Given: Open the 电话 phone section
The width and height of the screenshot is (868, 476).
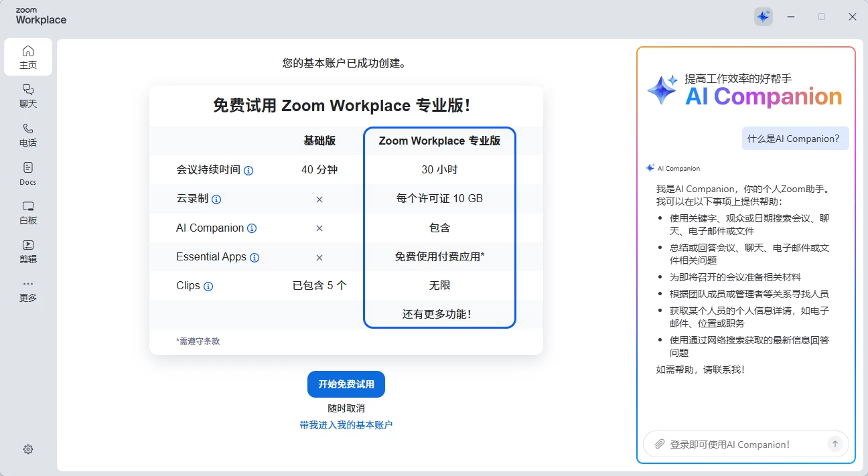Looking at the screenshot, I should (28, 135).
